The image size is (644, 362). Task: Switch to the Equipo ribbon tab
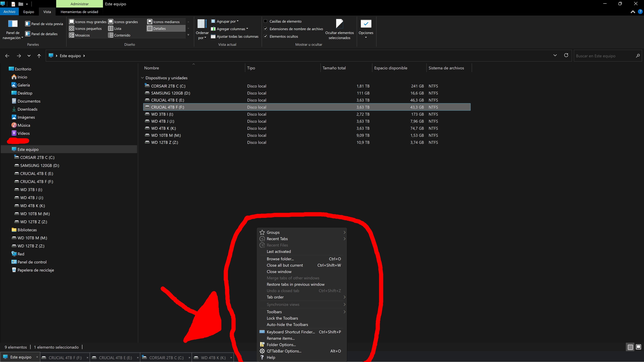[x=29, y=12]
